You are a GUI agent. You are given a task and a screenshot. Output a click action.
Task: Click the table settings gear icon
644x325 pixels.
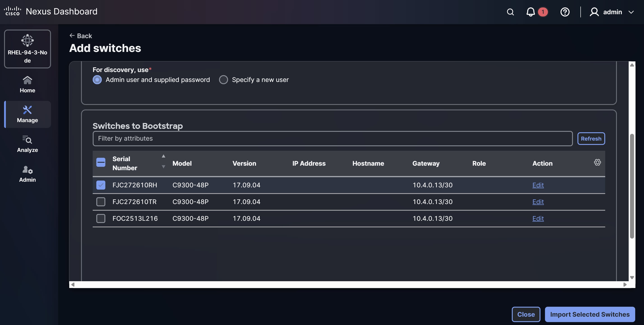pos(597,162)
